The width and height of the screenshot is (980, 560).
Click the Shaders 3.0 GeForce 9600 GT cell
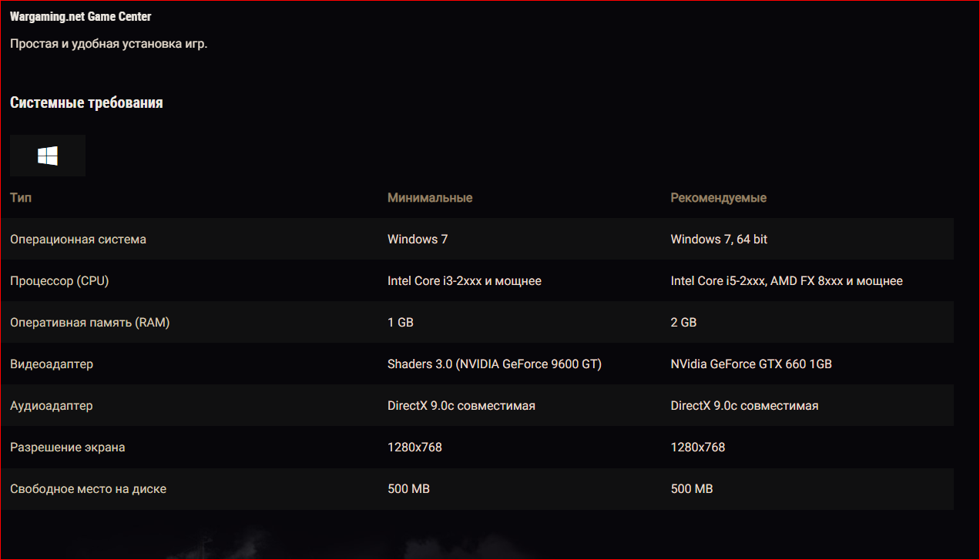[x=495, y=364]
